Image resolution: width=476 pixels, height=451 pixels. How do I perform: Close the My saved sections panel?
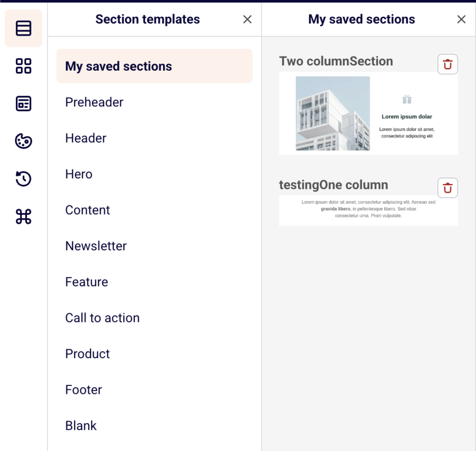(461, 20)
